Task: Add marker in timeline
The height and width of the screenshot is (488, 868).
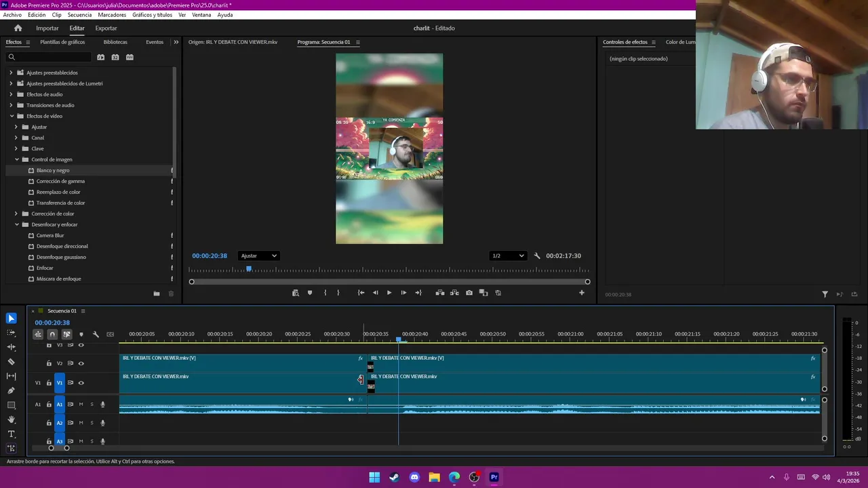Action: pyautogui.click(x=81, y=334)
